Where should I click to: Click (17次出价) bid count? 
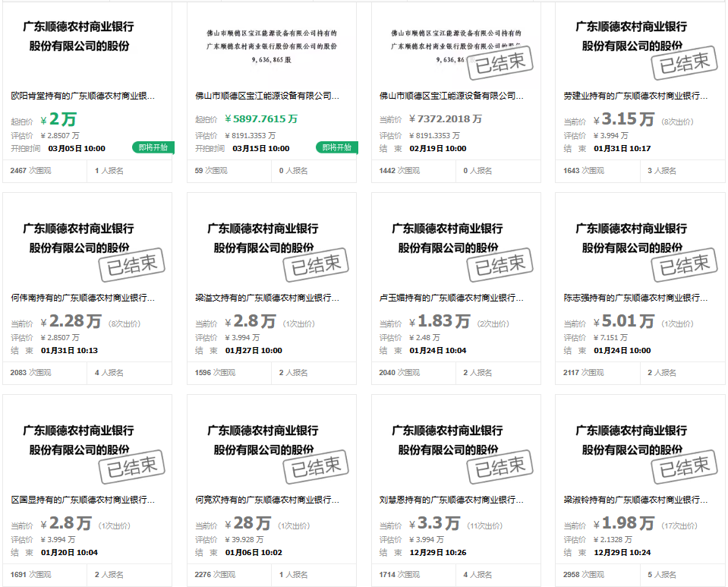679,525
